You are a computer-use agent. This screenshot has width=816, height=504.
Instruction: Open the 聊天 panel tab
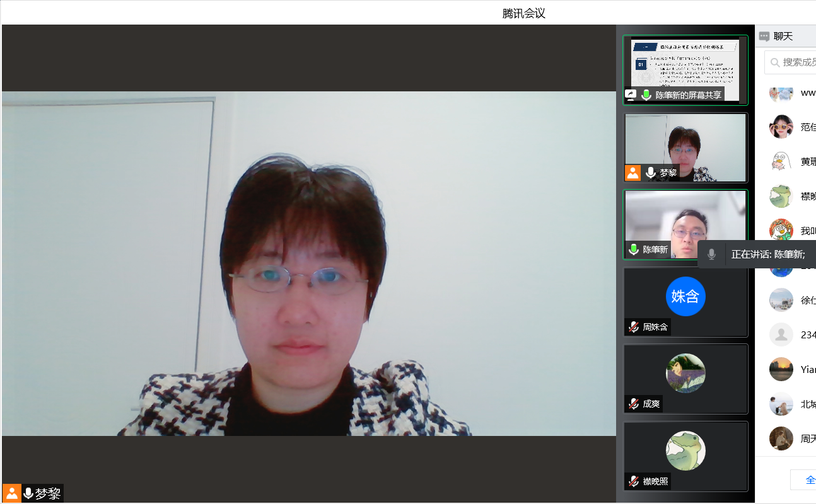point(783,37)
